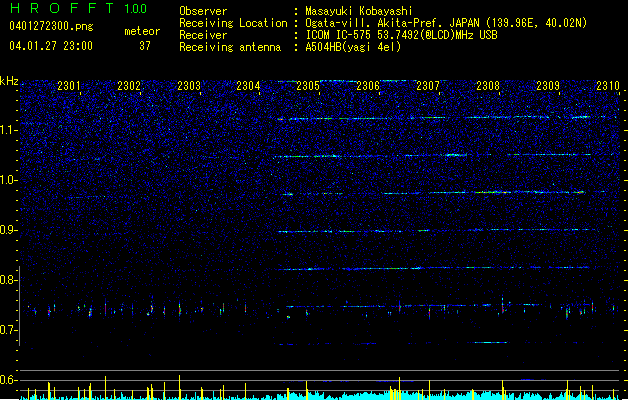Viewport: 629px width, 400px height.
Task: Click the 0.8 frequency axis label
Action: coord(8,280)
